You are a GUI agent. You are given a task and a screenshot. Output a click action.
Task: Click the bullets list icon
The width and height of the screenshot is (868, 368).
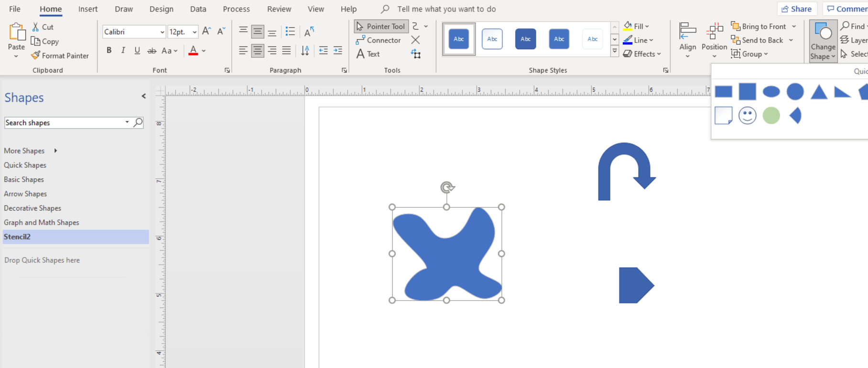pyautogui.click(x=290, y=32)
